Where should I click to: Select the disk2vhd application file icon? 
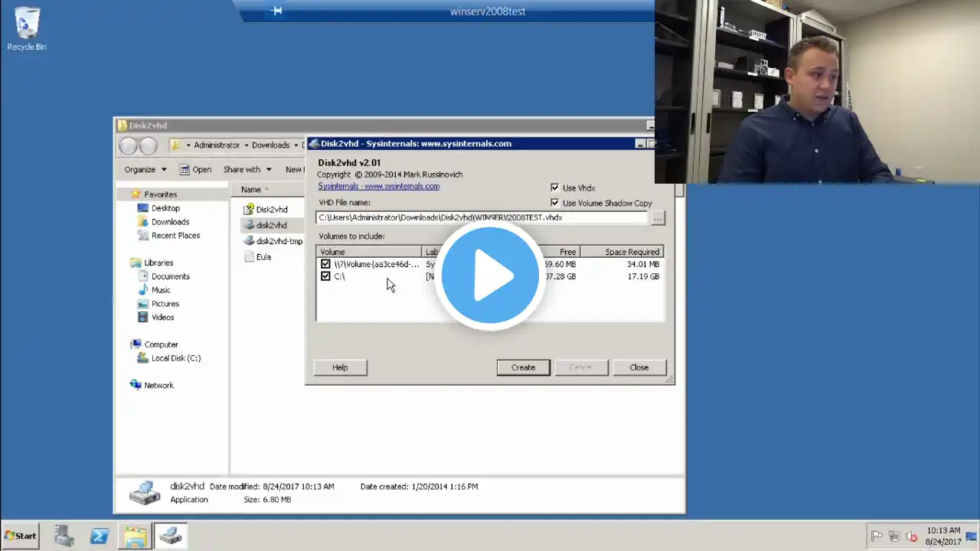(x=248, y=225)
